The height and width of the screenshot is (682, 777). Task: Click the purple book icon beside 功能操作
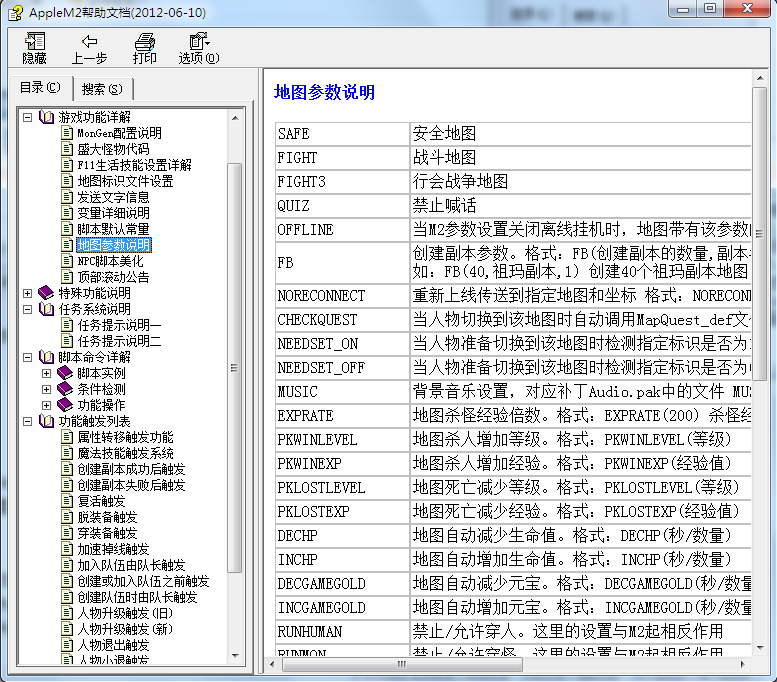pos(65,405)
